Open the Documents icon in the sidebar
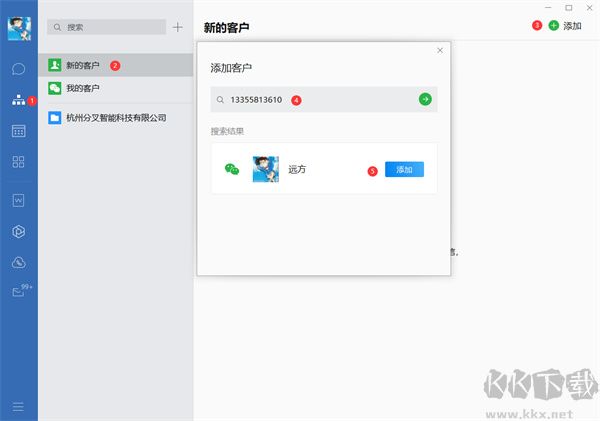This screenshot has height=421, width=600. tap(18, 200)
